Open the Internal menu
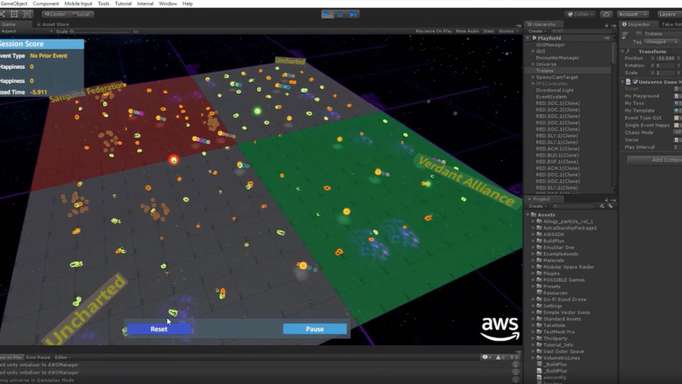 (145, 3)
